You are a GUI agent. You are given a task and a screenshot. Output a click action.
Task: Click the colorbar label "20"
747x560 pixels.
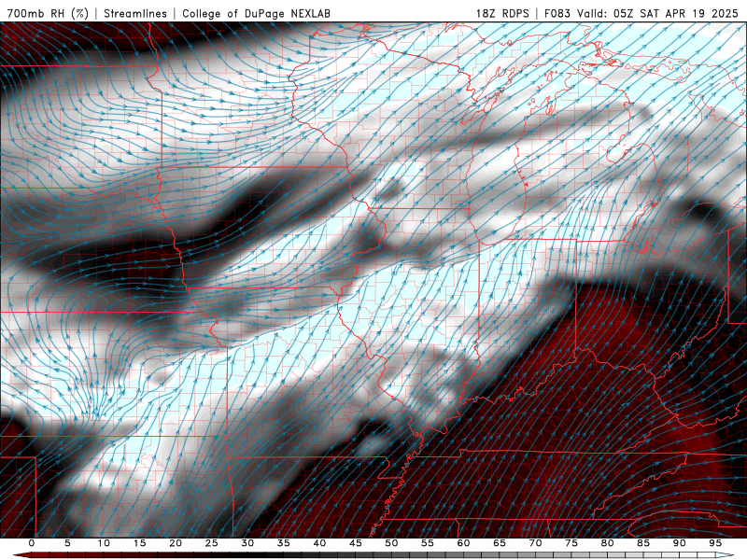pyautogui.click(x=176, y=543)
